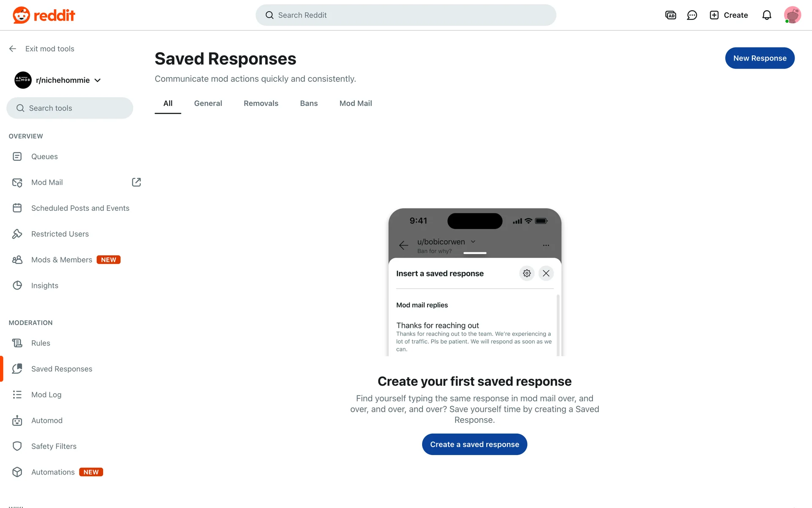Click the New Response button
The height and width of the screenshot is (508, 812).
pos(760,58)
